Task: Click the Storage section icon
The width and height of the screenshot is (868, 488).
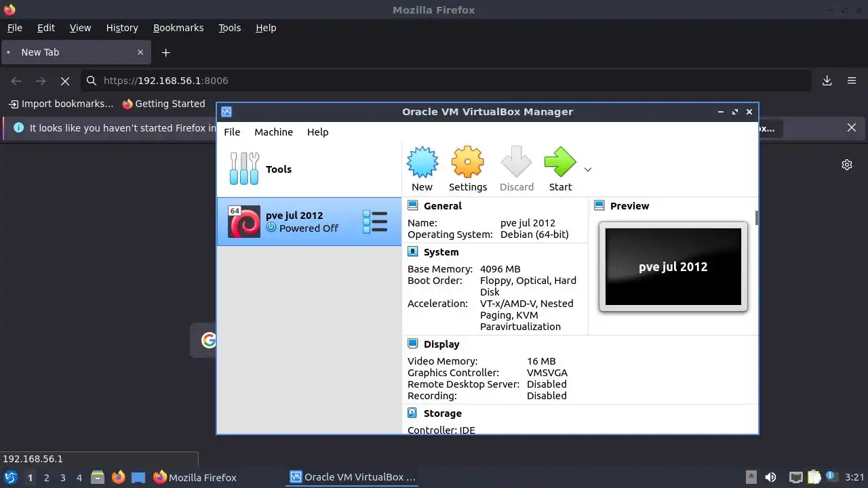Action: [x=412, y=413]
